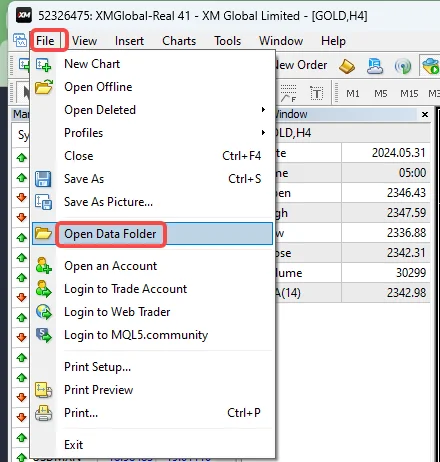Click the 2347.59 high value
This screenshot has width=440, height=462.
pyautogui.click(x=406, y=213)
